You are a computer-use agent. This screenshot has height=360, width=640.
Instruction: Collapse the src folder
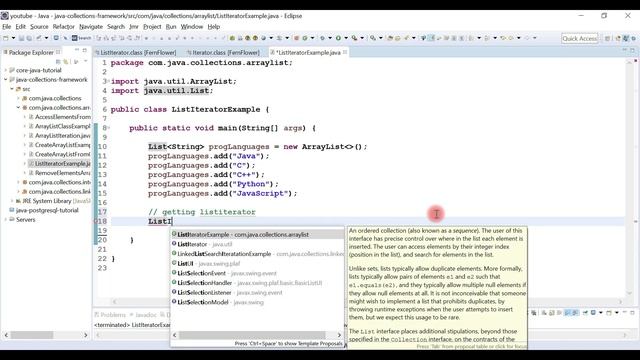[12, 89]
